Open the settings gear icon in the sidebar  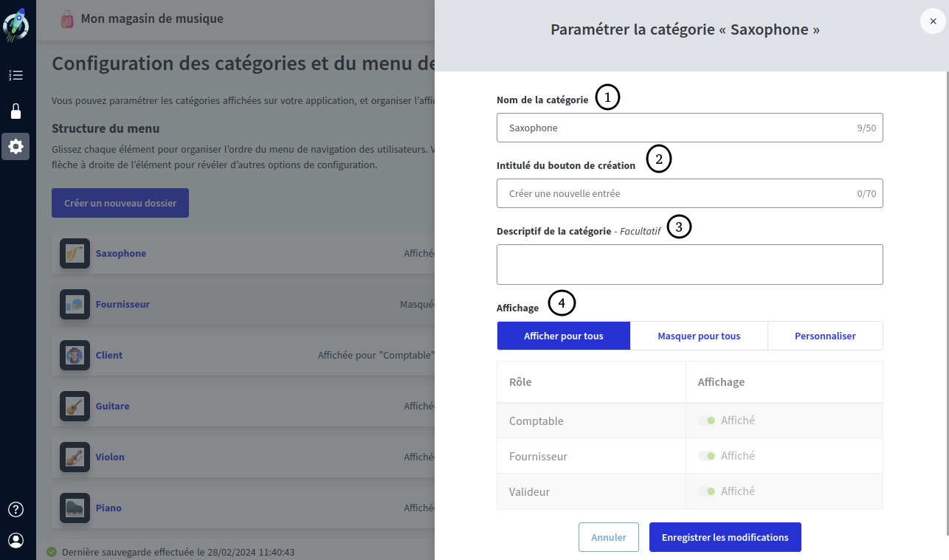tap(15, 146)
